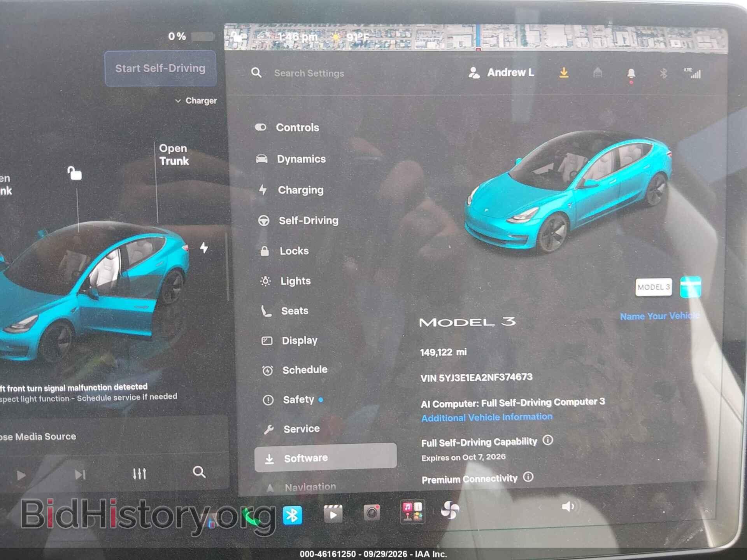Screen dimensions: 747x560
Task: Open the audio equalizer sliders icon
Action: 139,473
